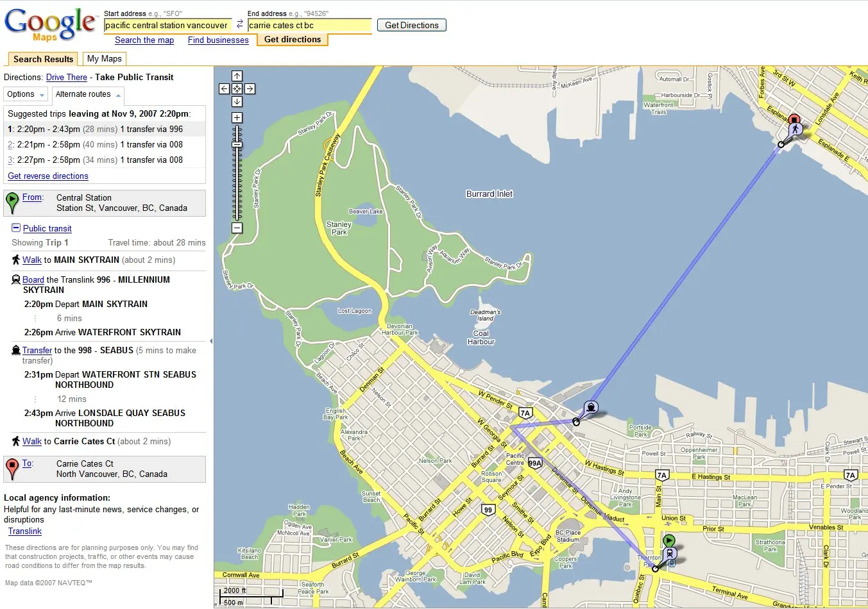The height and width of the screenshot is (609, 868).
Task: Click the recenter map button between arrows
Action: (237, 89)
